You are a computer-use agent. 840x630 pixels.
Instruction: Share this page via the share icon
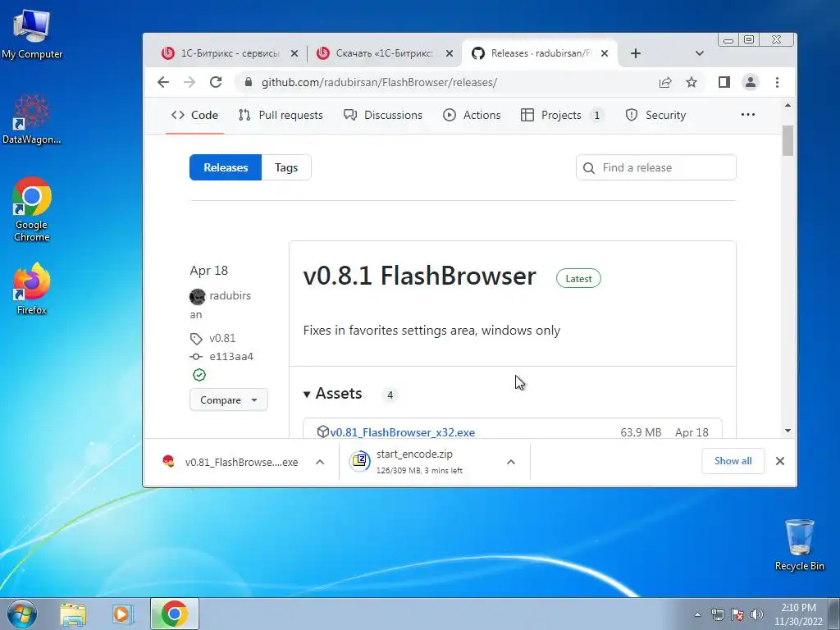pyautogui.click(x=665, y=82)
